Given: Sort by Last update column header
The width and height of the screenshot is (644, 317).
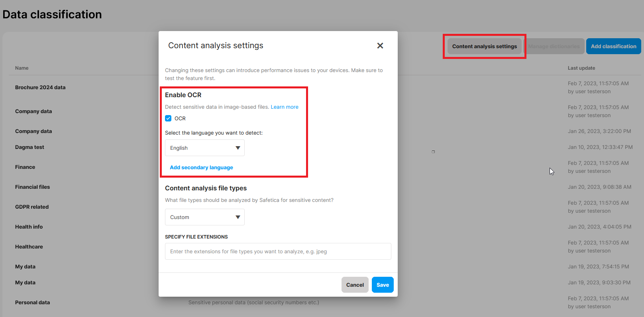Looking at the screenshot, I should [581, 68].
